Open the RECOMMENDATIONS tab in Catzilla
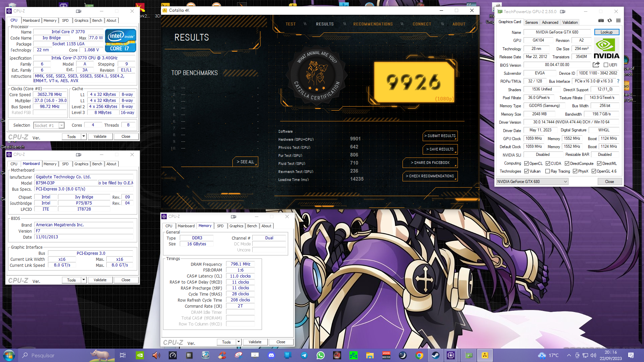 click(373, 24)
